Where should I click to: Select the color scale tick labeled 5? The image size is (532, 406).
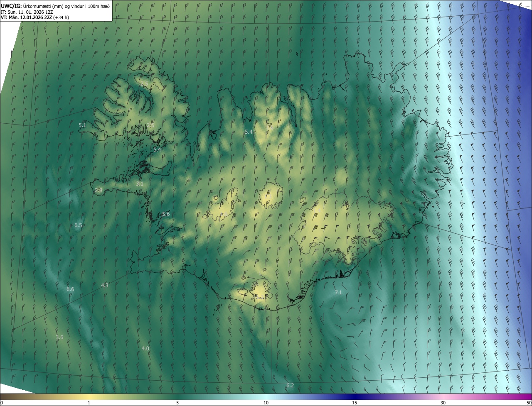pos(177,403)
